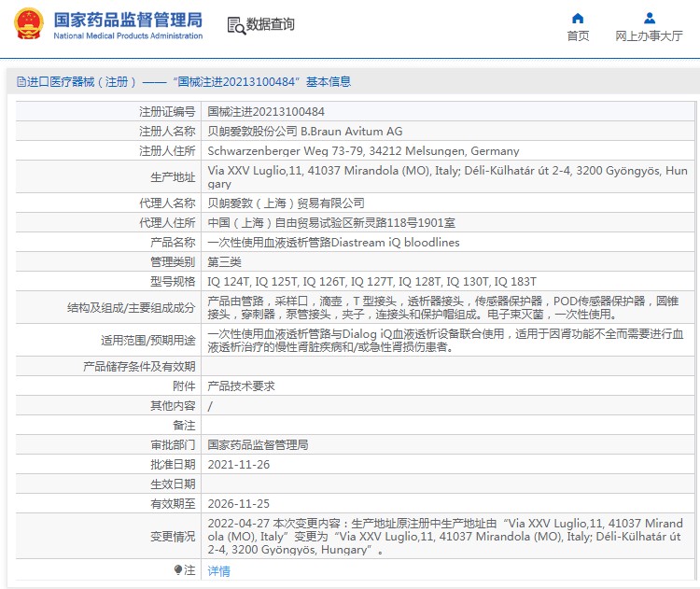Click the 网上办事大厅 user icon
This screenshot has width=700, height=589.
point(650,19)
